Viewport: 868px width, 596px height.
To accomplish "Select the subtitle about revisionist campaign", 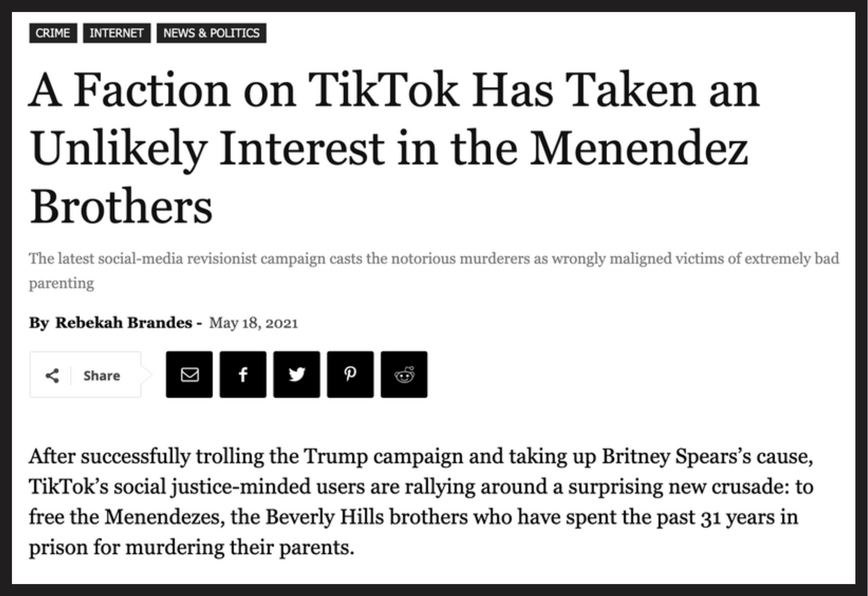I will [434, 271].
